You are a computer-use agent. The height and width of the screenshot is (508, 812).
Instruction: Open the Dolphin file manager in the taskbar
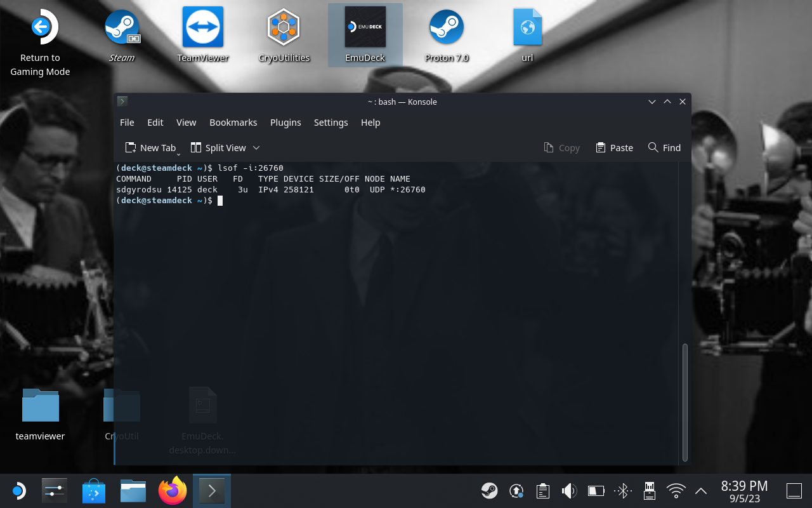(x=133, y=491)
